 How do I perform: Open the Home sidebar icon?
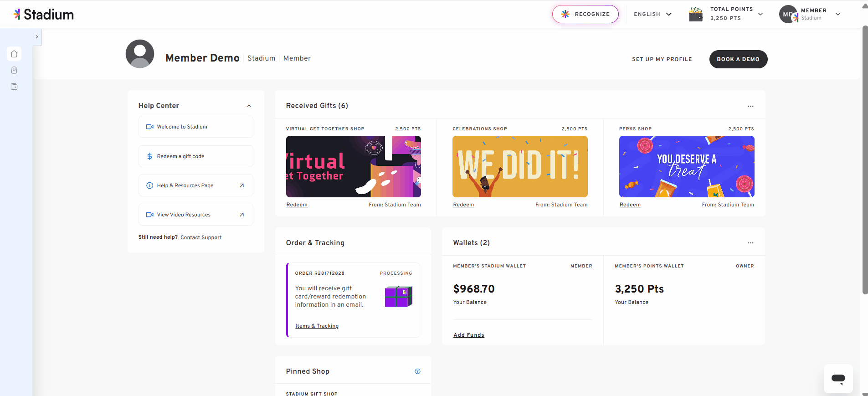14,54
